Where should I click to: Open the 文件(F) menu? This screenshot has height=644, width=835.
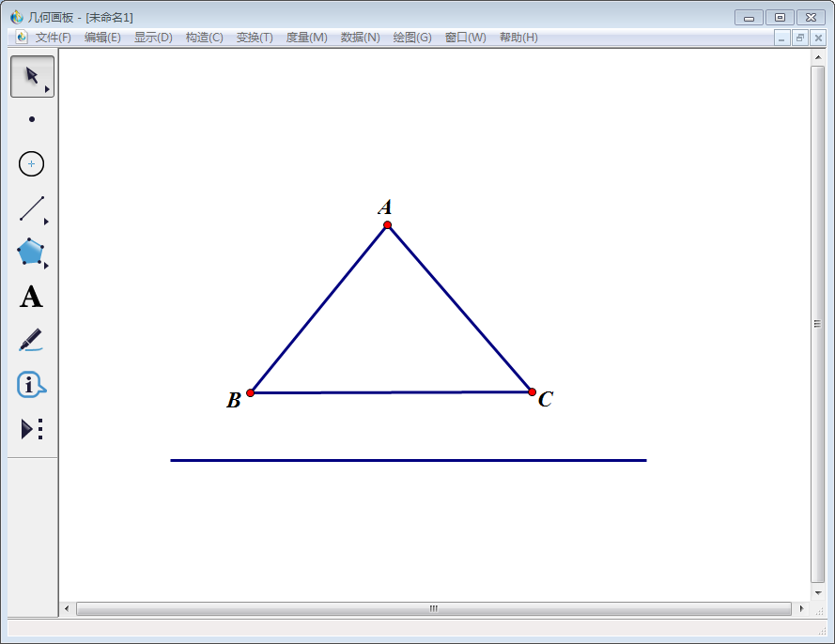[x=53, y=38]
